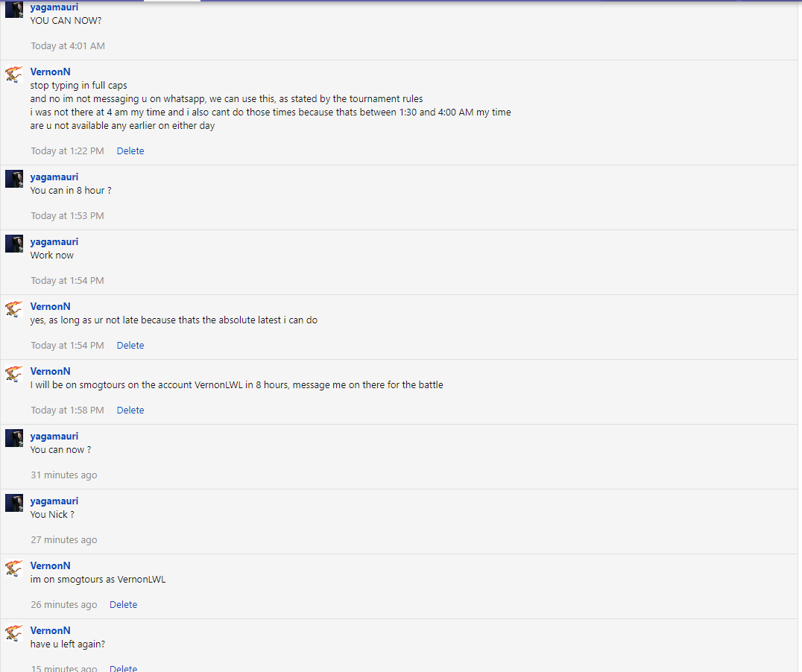Click yagamauri avatar beside 'You can in 8 hour ?'
Image resolution: width=802 pixels, height=672 pixels.
point(14,179)
